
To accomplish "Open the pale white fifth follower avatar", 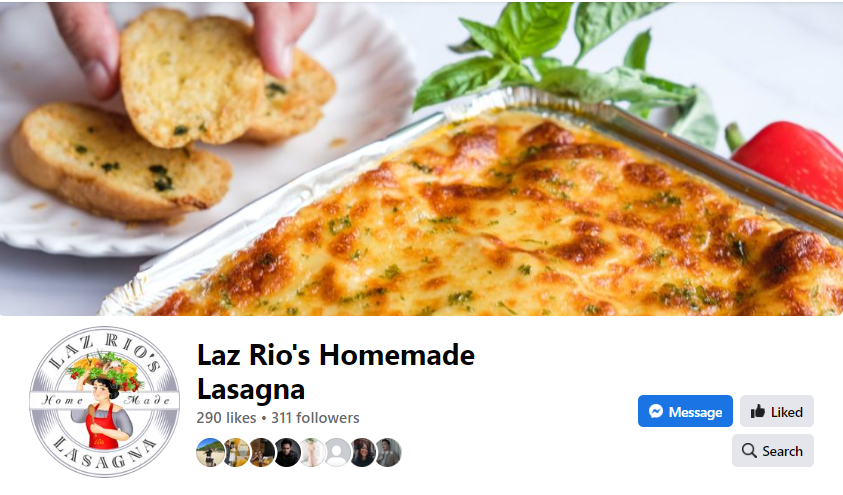I will [x=312, y=453].
